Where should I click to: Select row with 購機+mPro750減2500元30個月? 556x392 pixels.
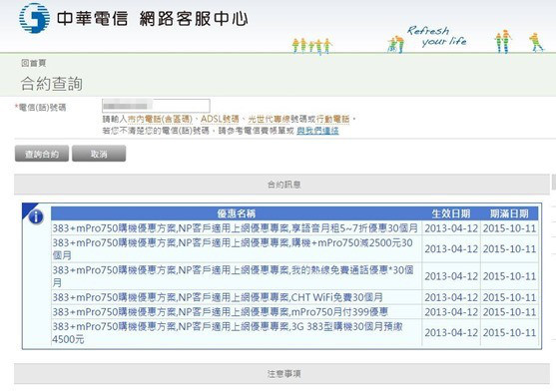[294, 249]
